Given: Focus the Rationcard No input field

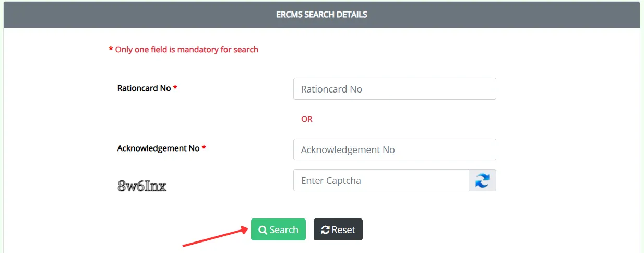Looking at the screenshot, I should coord(394,89).
